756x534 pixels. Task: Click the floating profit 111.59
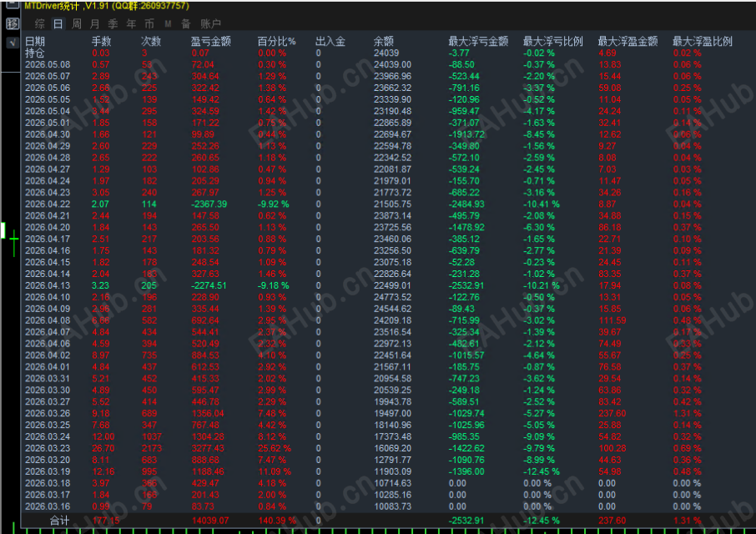[x=612, y=320]
